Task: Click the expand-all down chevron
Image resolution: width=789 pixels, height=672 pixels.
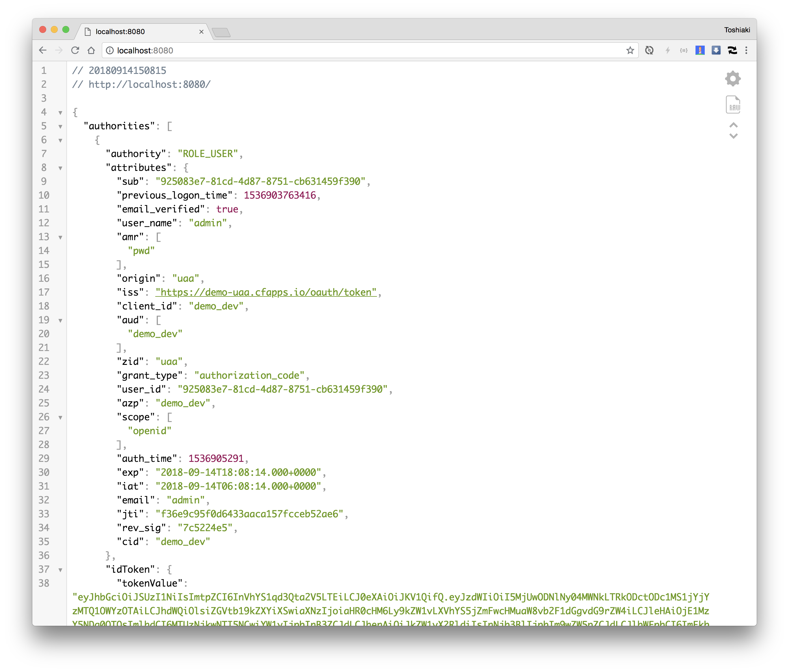Action: pos(733,136)
